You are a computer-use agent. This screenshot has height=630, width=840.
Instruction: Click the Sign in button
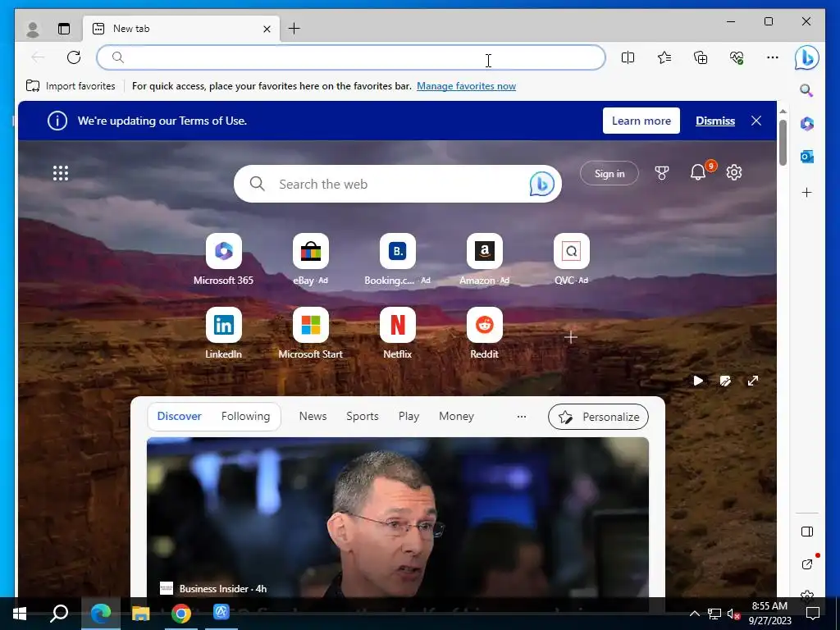(609, 174)
